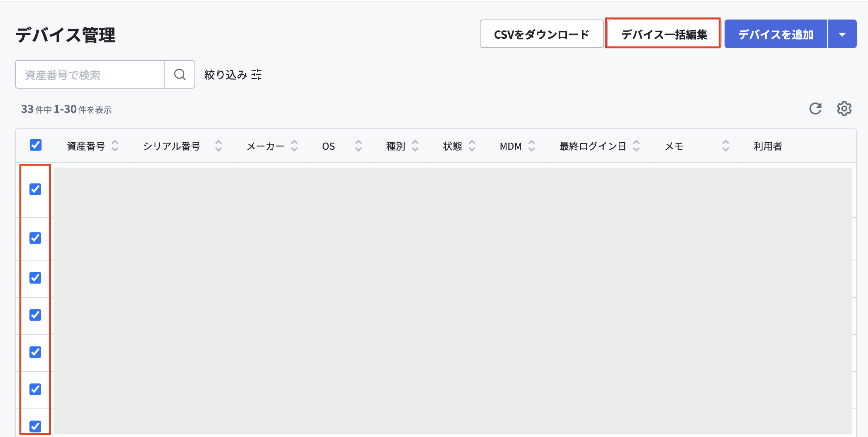Sort by 種別 column arrows
Viewport: 868px width, 437px height.
coord(415,146)
